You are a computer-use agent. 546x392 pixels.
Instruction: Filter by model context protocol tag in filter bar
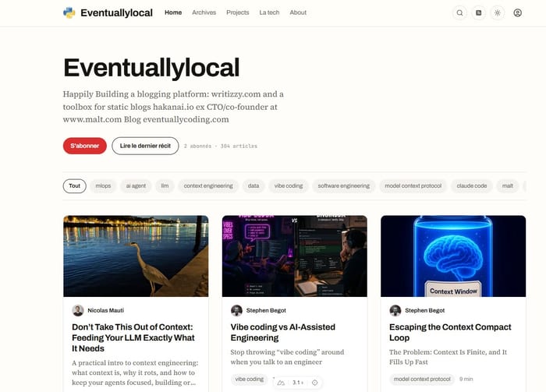coord(413,186)
